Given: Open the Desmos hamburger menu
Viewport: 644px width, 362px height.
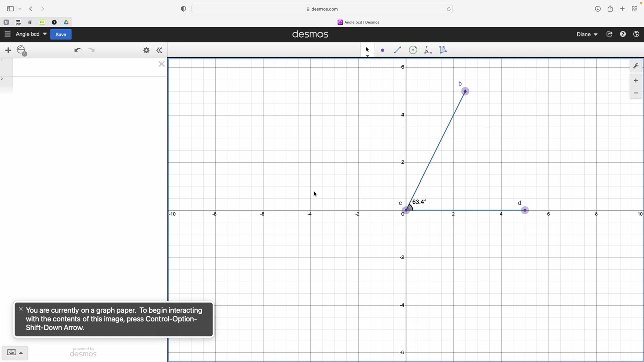Looking at the screenshot, I should (7, 34).
